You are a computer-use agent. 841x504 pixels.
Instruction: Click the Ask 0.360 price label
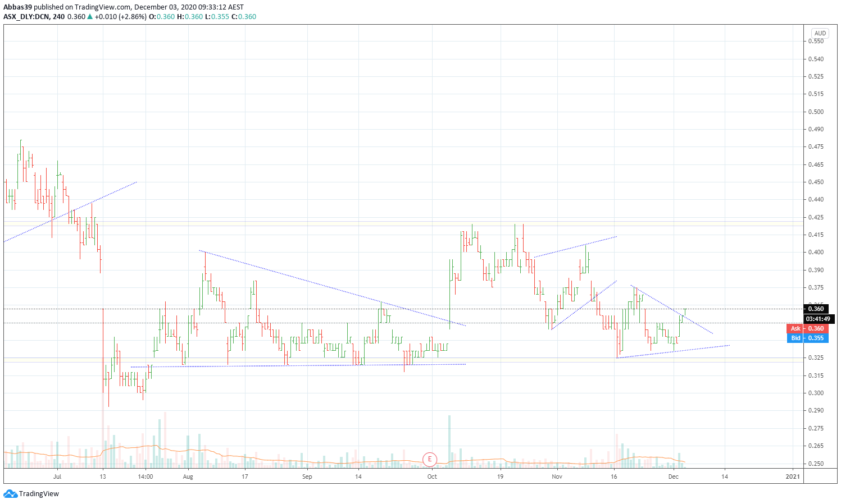[x=808, y=328]
